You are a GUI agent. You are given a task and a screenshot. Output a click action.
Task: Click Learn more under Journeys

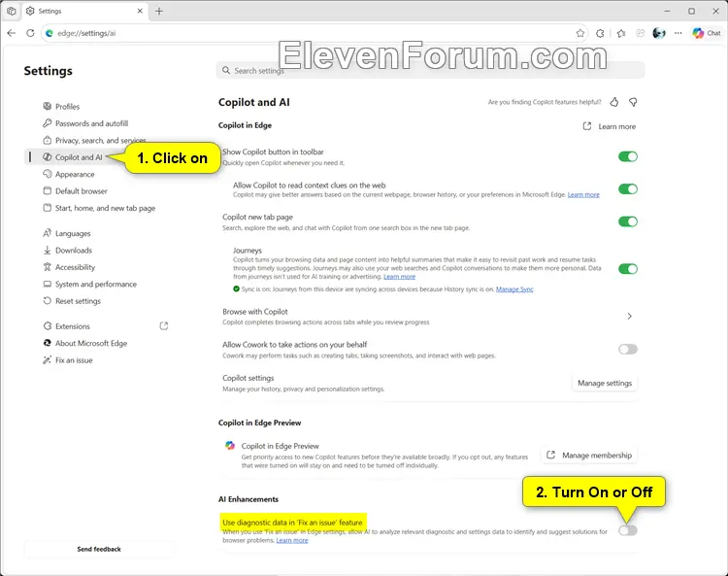coord(399,277)
